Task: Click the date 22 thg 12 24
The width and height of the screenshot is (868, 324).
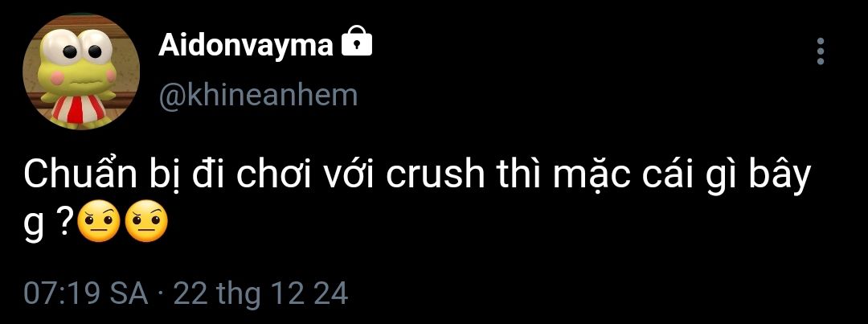Action: coord(260,293)
